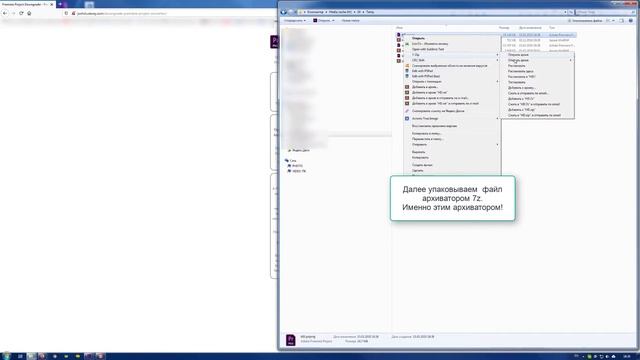640x360 pixels.
Task: Close the Premiere Project Downgrader browser tab
Action: (x=52, y=4)
